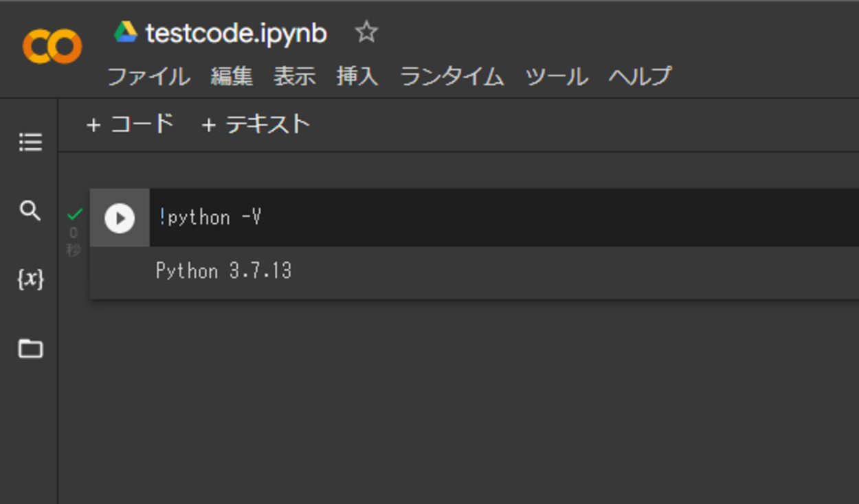This screenshot has width=859, height=504.
Task: Open the table of contents sidebar icon
Action: coord(30,142)
